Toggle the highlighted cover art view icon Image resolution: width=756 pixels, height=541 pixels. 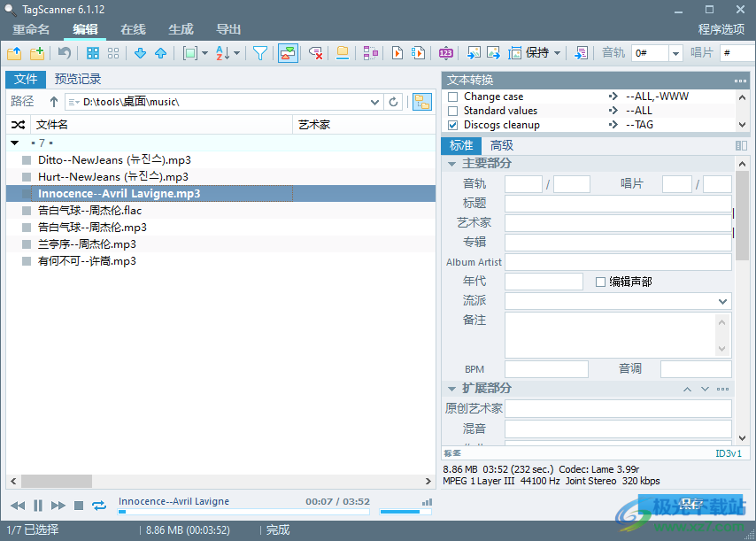[x=287, y=52]
